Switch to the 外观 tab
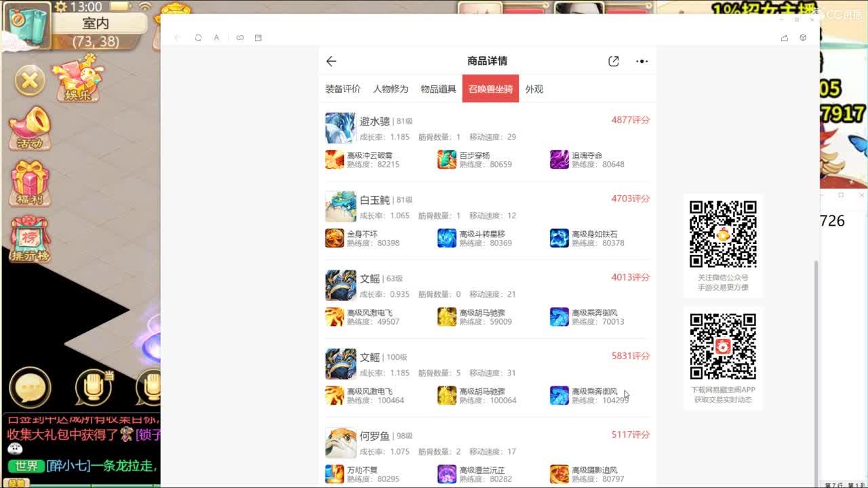868x488 pixels. [535, 89]
